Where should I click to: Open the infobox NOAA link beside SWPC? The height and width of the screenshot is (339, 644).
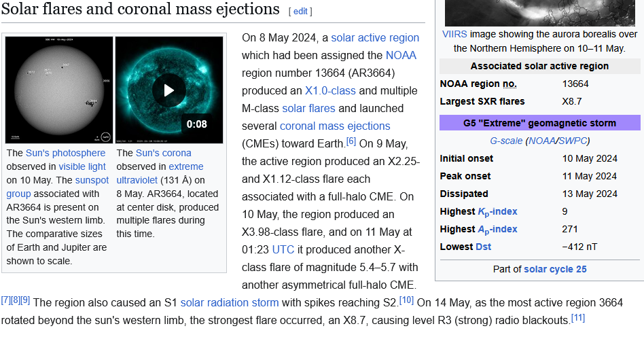pyautogui.click(x=542, y=141)
